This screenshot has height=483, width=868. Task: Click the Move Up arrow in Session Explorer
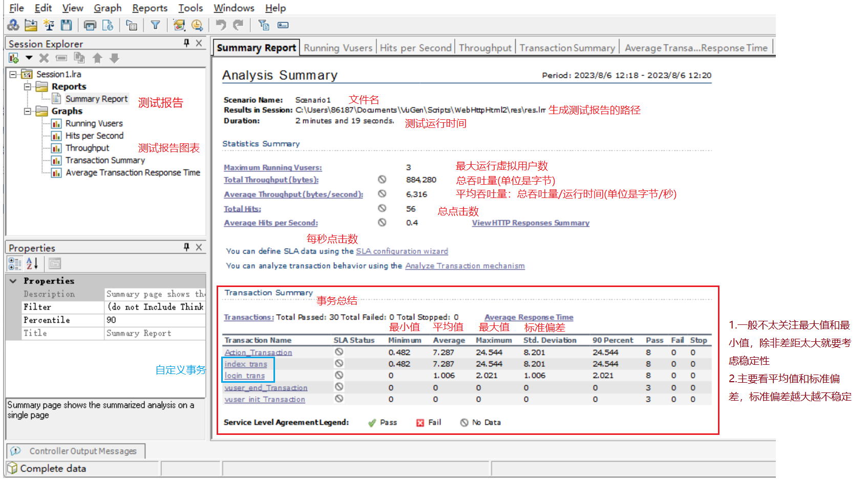pyautogui.click(x=97, y=58)
